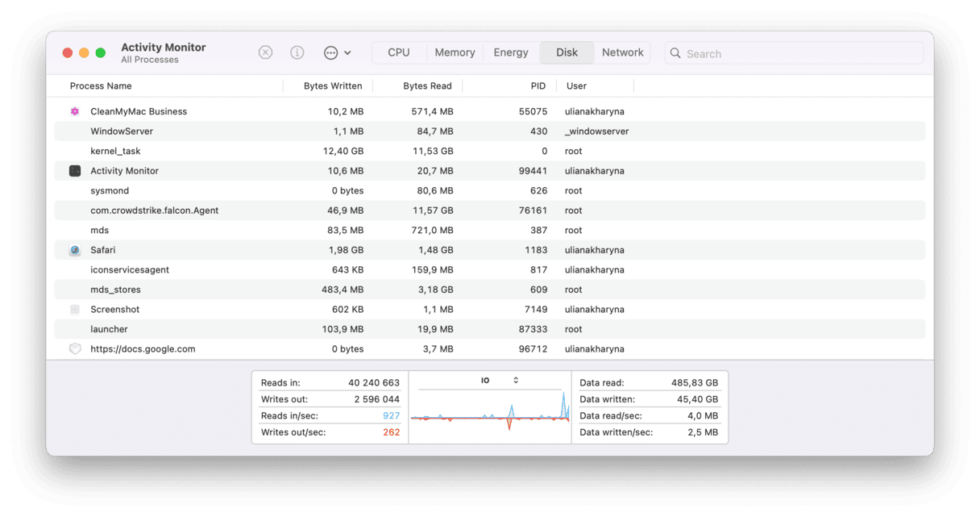Select the https://docs.google.com process name

(x=143, y=349)
